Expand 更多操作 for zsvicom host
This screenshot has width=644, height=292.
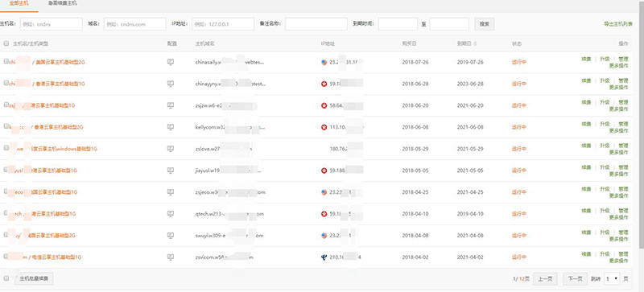pyautogui.click(x=618, y=261)
